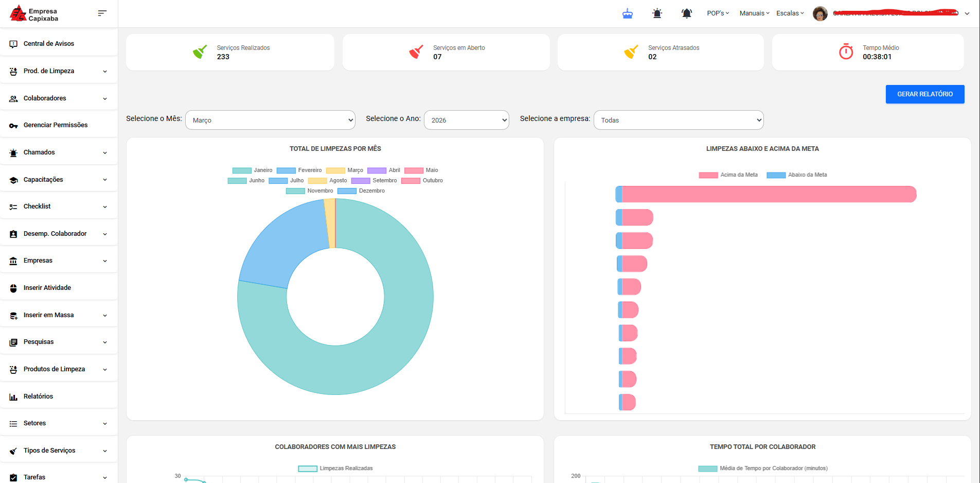The height and width of the screenshot is (483, 980).
Task: Toggle Acima da Meta legend item
Action: (x=728, y=175)
